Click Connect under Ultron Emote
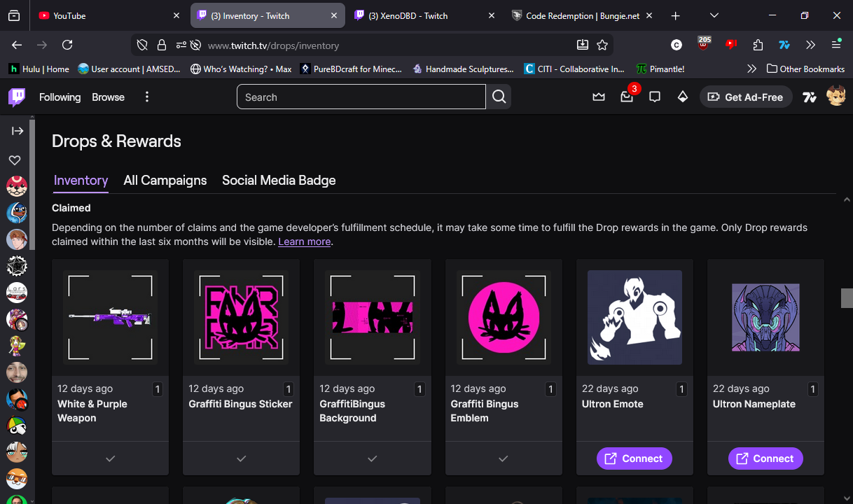Image resolution: width=853 pixels, height=504 pixels. (634, 458)
